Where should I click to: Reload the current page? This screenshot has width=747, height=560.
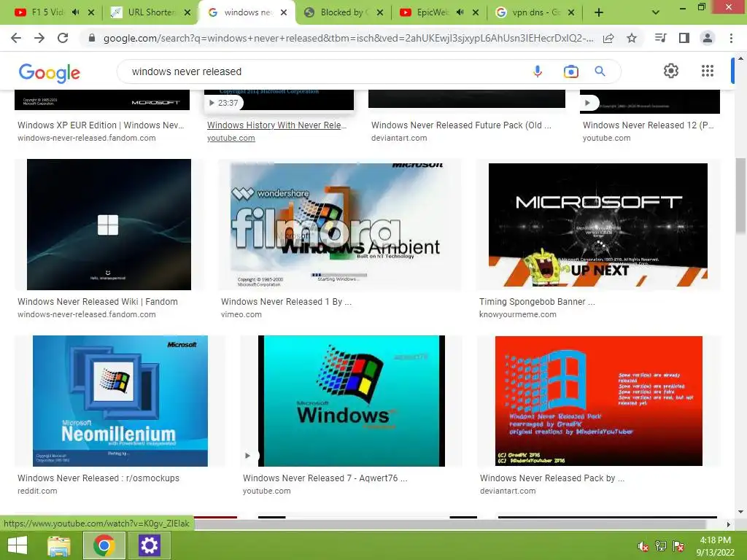coord(63,38)
